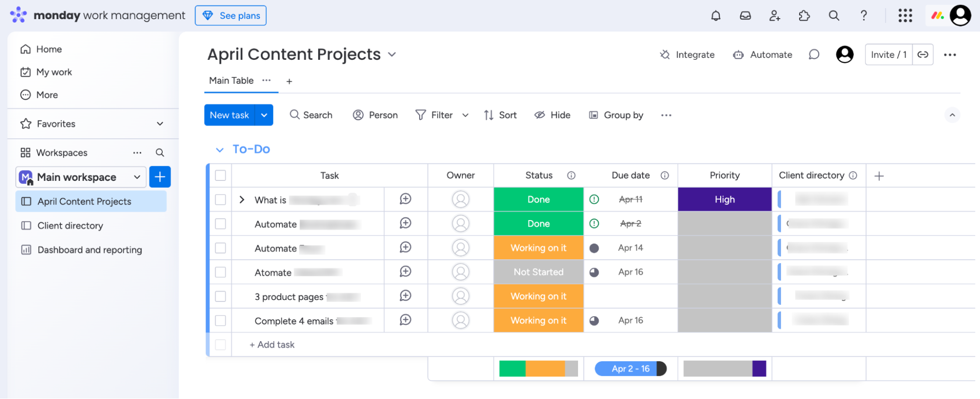Expand subitems of 'What is' task
The image size is (980, 399).
pyautogui.click(x=242, y=199)
